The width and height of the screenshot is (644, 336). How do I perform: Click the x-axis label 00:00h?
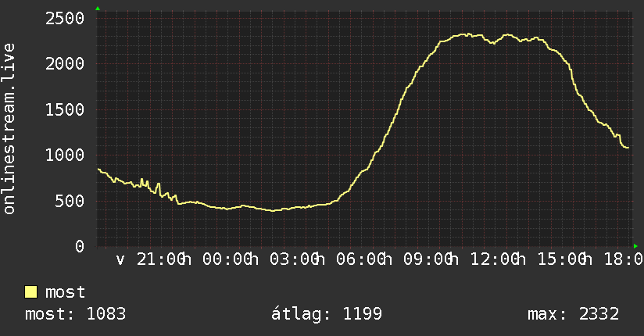pyautogui.click(x=231, y=259)
